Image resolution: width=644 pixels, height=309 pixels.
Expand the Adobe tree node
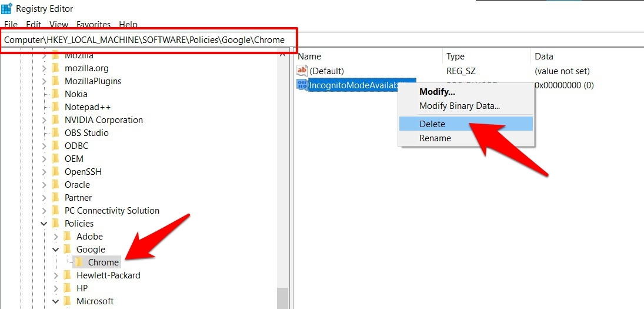click(x=56, y=236)
